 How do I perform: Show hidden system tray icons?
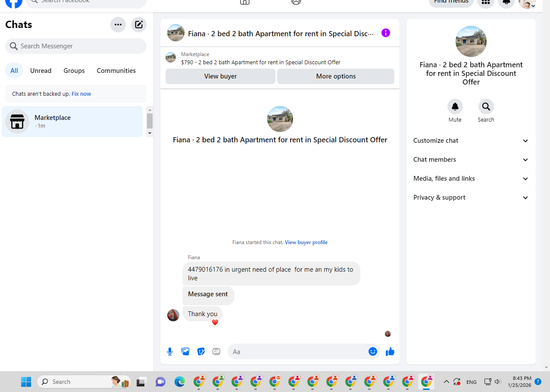pyautogui.click(x=446, y=382)
